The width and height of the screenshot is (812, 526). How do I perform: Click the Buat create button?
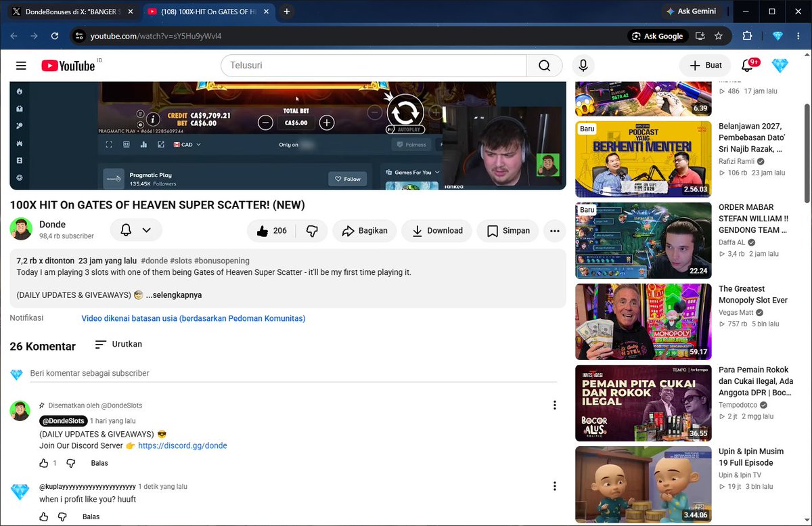coord(705,66)
